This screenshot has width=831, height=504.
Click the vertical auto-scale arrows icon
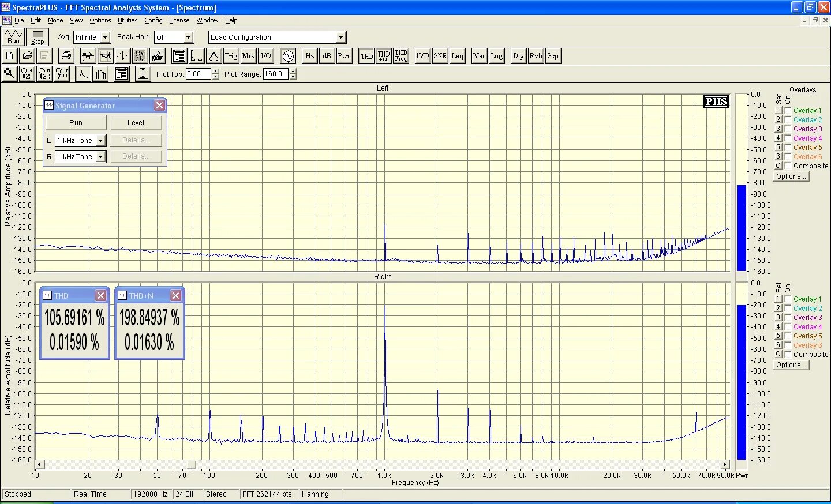143,74
